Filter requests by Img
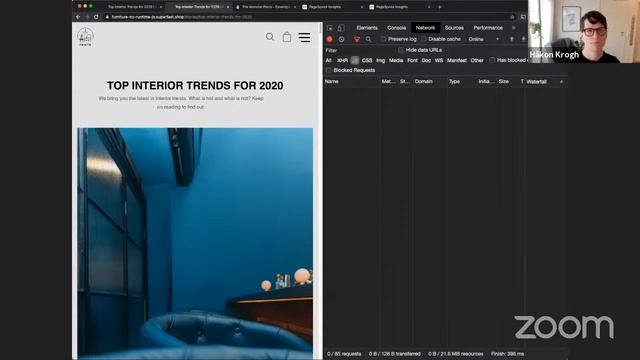The height and width of the screenshot is (360, 640). [x=380, y=60]
